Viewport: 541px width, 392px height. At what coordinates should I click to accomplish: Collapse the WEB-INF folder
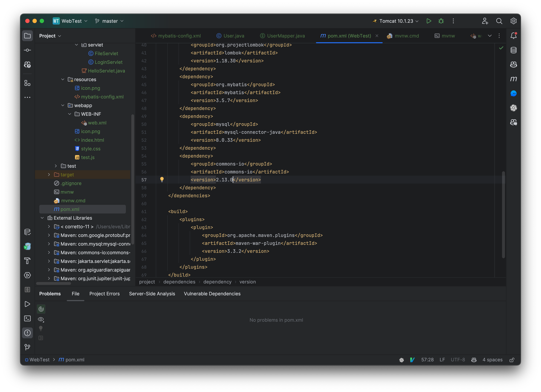(70, 114)
